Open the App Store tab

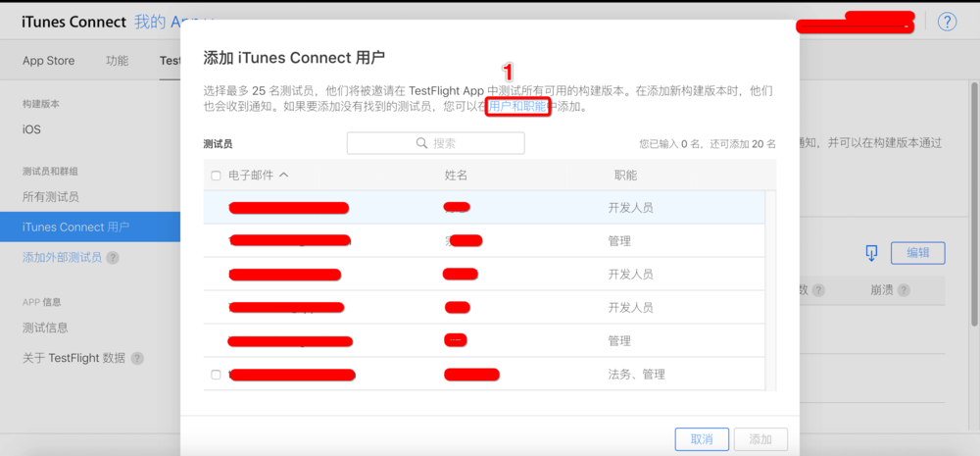[x=48, y=61]
